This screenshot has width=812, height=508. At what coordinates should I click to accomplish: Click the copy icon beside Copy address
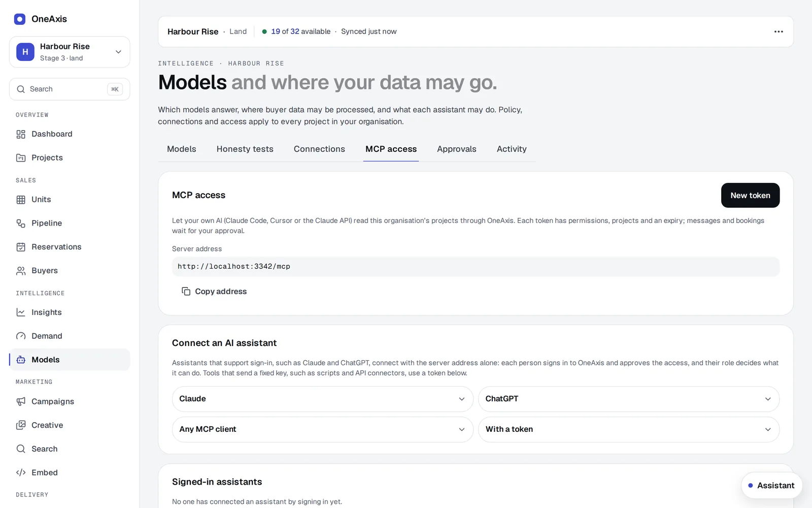coord(186,292)
